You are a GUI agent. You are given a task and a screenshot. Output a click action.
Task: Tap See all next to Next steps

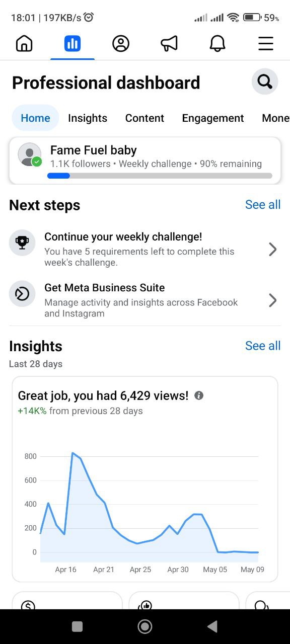tap(263, 205)
